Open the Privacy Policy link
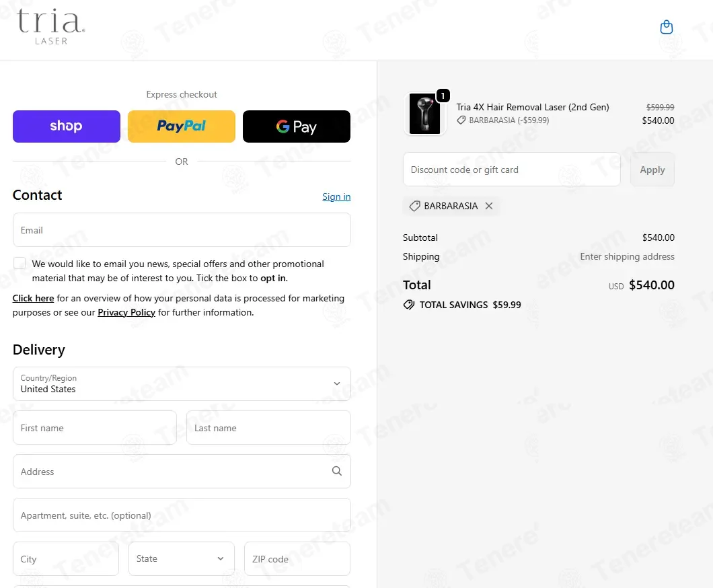 pos(126,312)
